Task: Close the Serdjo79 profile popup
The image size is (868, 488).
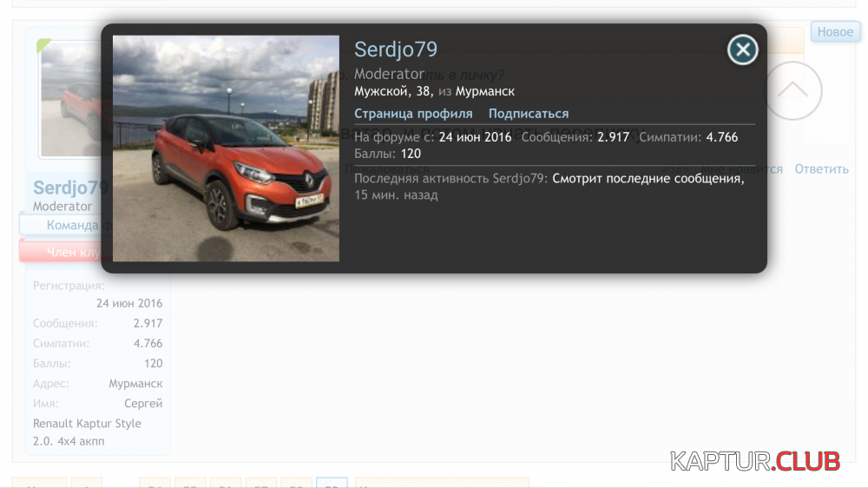Action: pyautogui.click(x=742, y=50)
